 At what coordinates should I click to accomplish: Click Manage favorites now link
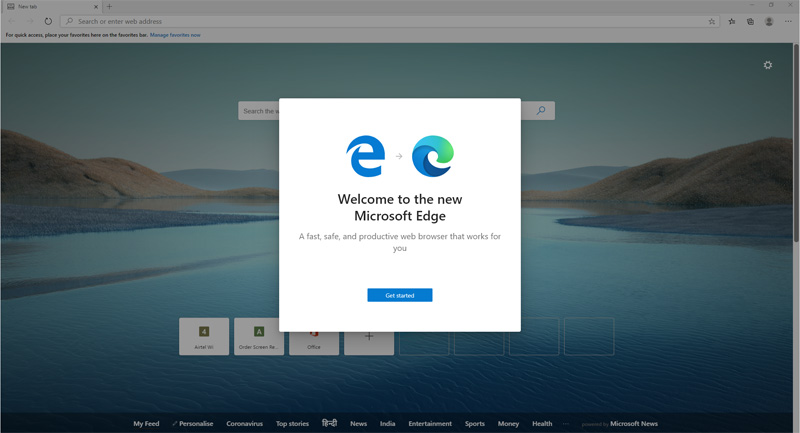tap(175, 35)
